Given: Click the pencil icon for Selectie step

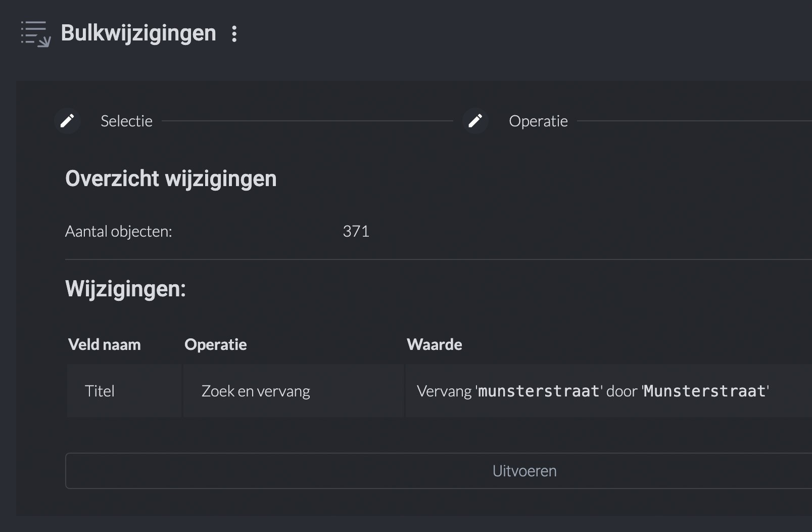Looking at the screenshot, I should [67, 121].
